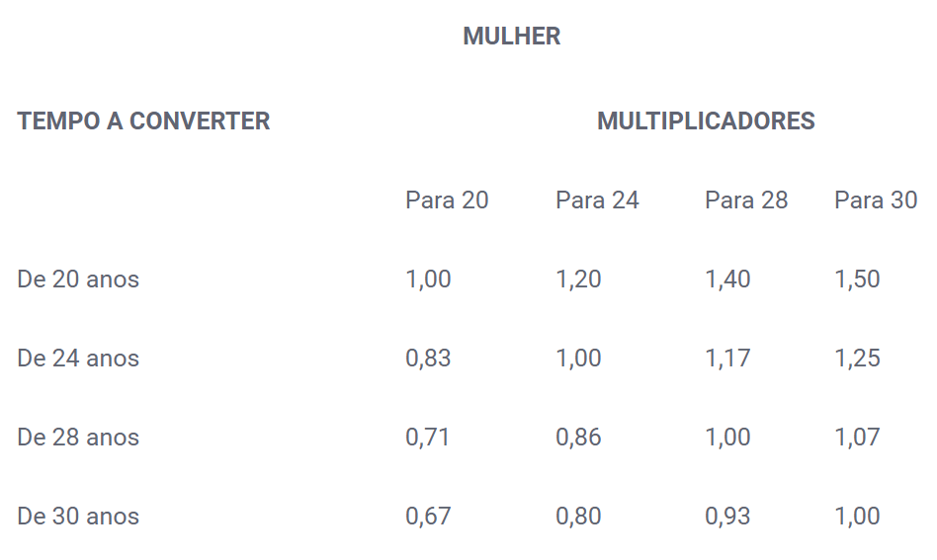Image resolution: width=937 pixels, height=560 pixels.
Task: Click the 1,50 multiplier value
Action: click(858, 280)
